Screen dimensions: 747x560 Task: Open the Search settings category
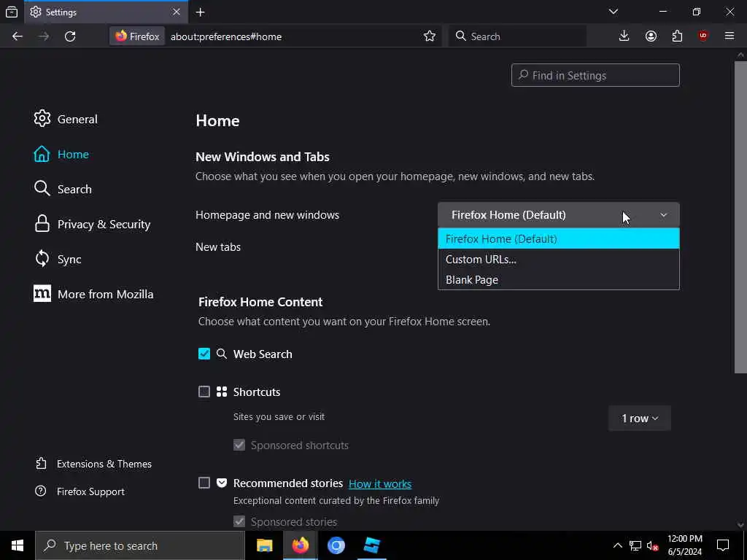63,189
